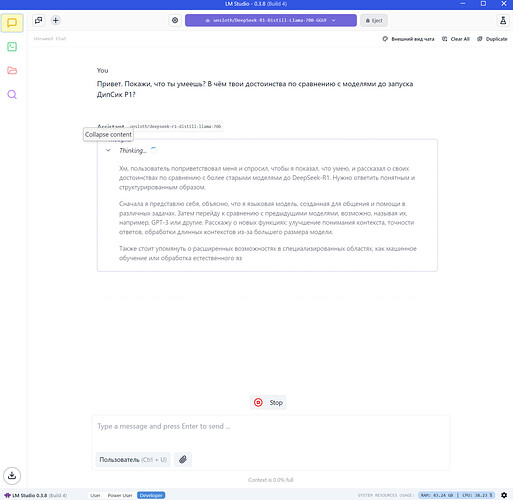Screen dimensions: 513x500
Task: Open My Models folder sidebar icon
Action: pyautogui.click(x=12, y=70)
